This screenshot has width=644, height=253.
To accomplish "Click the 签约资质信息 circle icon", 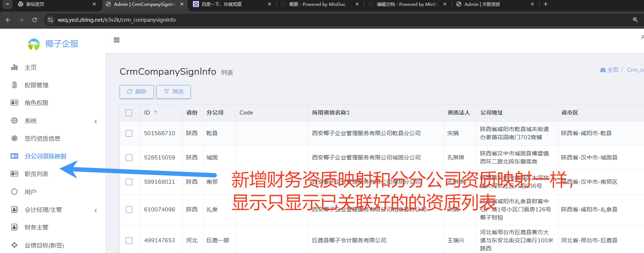I will tap(14, 138).
